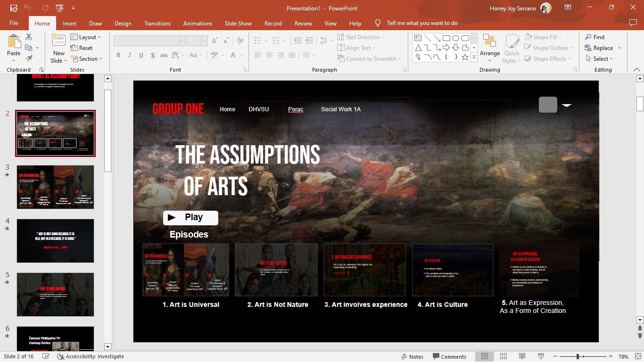Open Find in the Editing group
The image size is (644, 362).
coord(594,37)
